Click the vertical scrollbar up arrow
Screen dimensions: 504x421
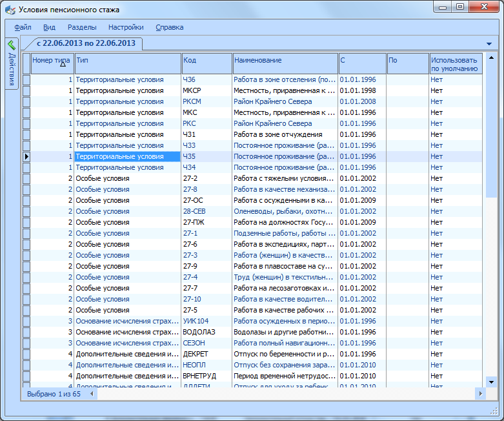point(491,58)
